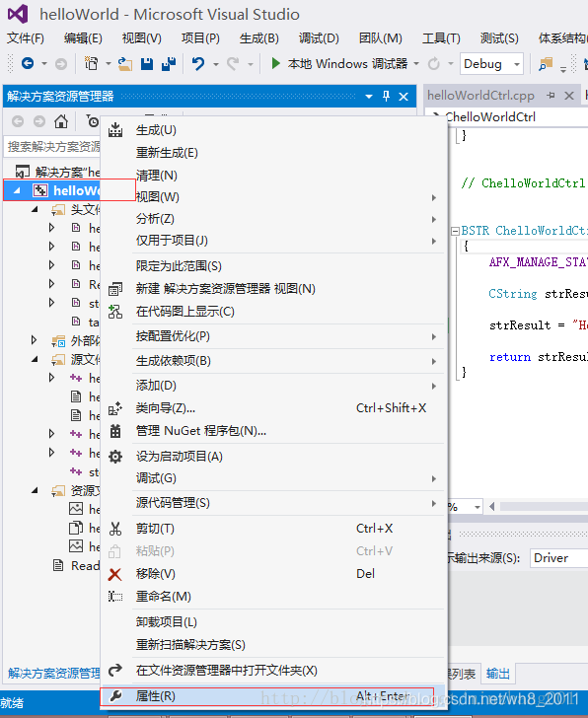This screenshot has width=588, height=718.
Task: Click the Solution Explorer search field
Action: pyautogui.click(x=52, y=147)
